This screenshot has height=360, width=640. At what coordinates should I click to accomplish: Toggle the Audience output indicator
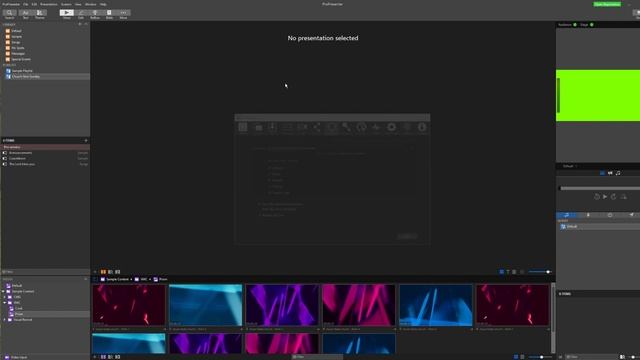(575, 25)
